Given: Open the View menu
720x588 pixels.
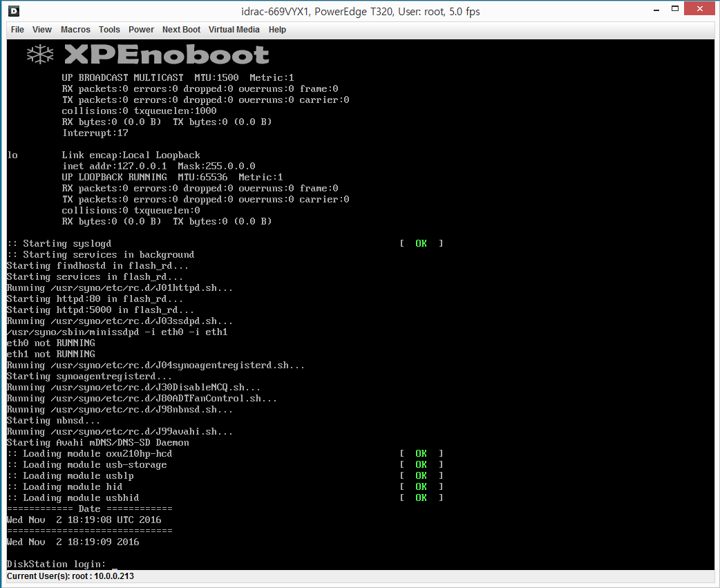Looking at the screenshot, I should click(41, 30).
